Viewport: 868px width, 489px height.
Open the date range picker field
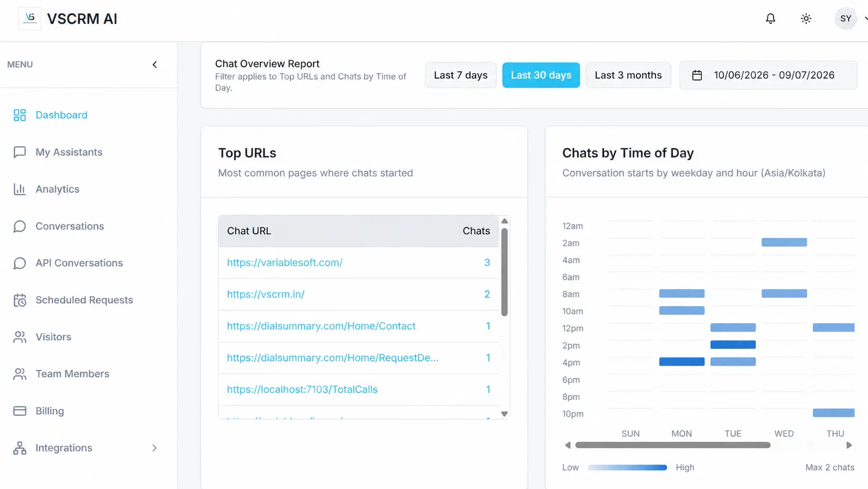coord(768,75)
